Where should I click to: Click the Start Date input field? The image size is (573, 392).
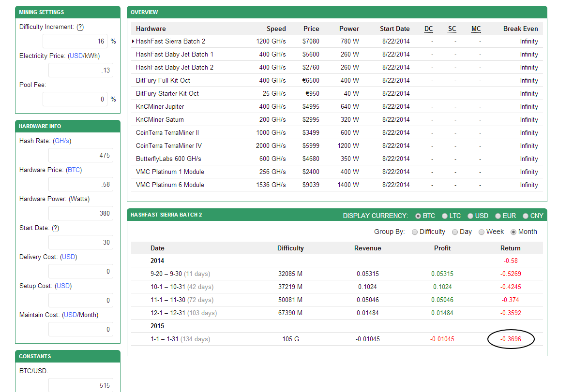81,242
